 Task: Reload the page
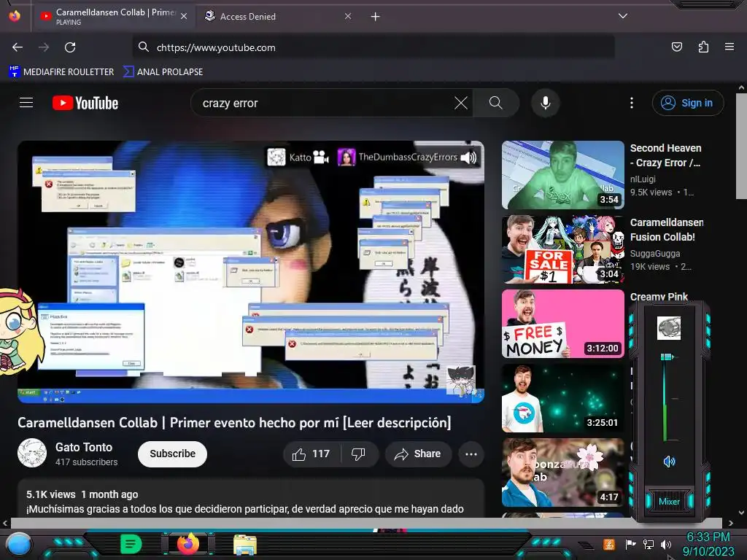(70, 47)
